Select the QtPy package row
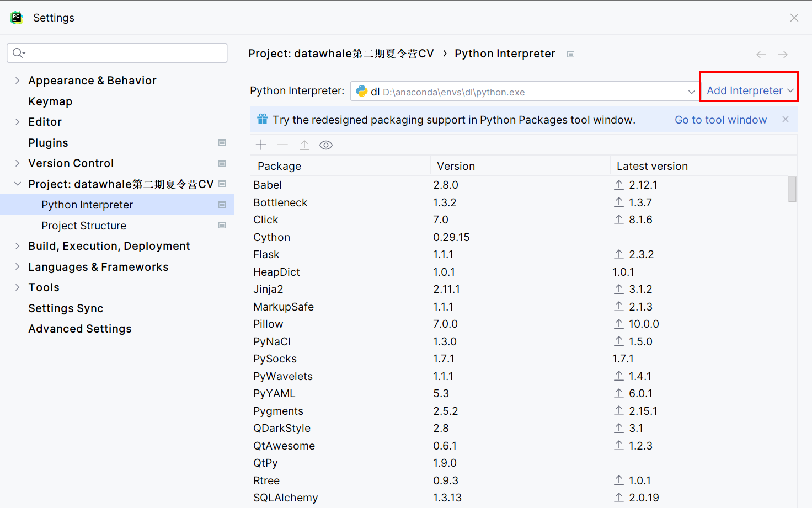 pos(519,463)
